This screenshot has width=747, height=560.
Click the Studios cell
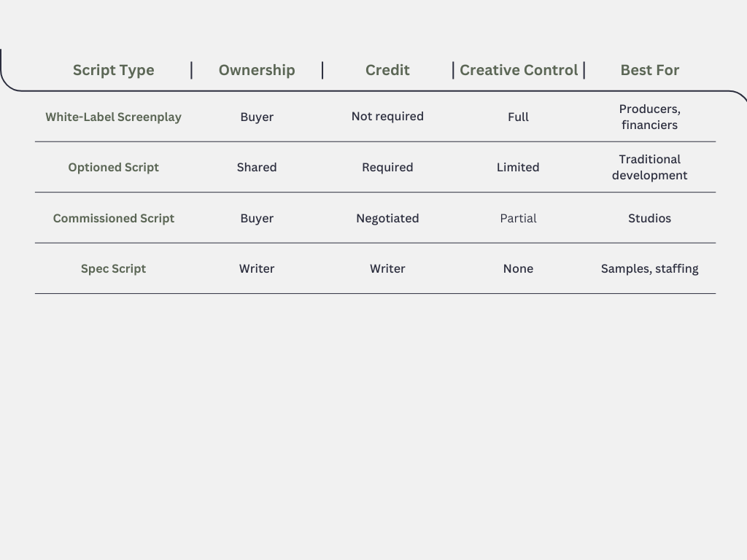pyautogui.click(x=649, y=218)
